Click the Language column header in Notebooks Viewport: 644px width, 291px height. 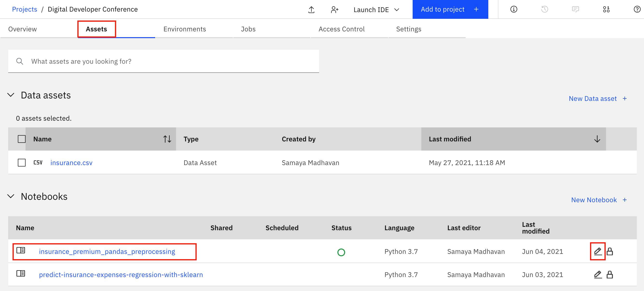399,228
